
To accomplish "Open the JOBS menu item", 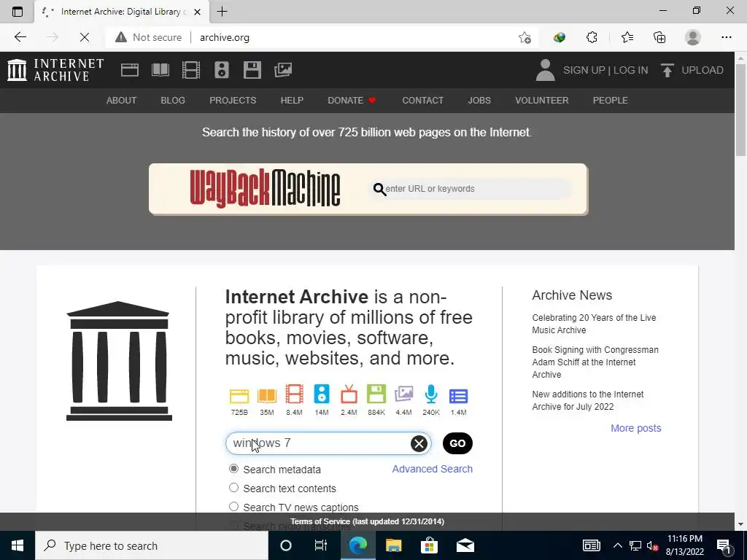I will tap(479, 101).
